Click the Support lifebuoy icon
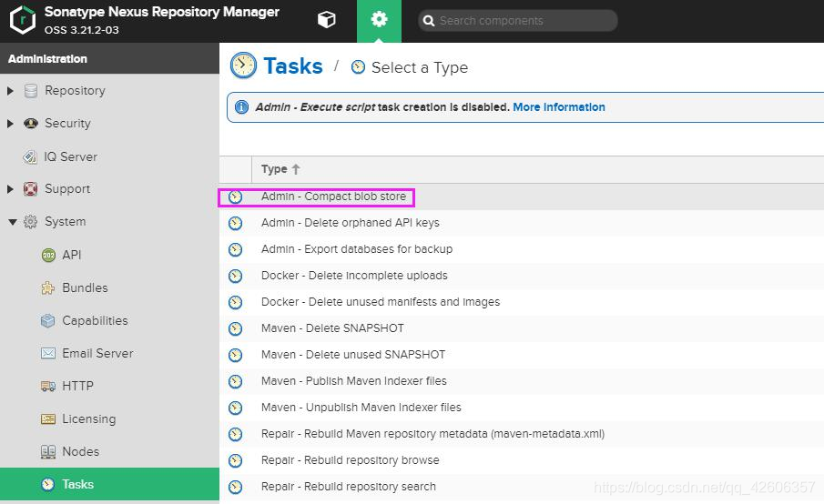This screenshot has height=504, width=824. 30,189
